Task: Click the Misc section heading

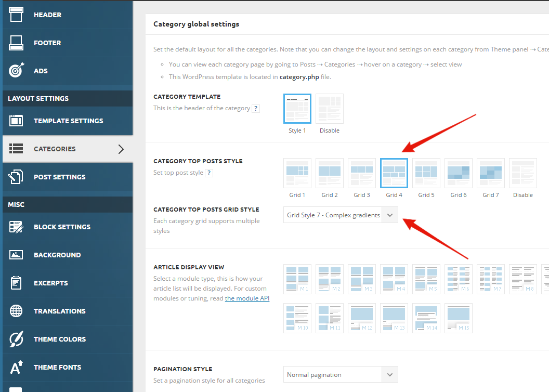Action: [x=16, y=204]
